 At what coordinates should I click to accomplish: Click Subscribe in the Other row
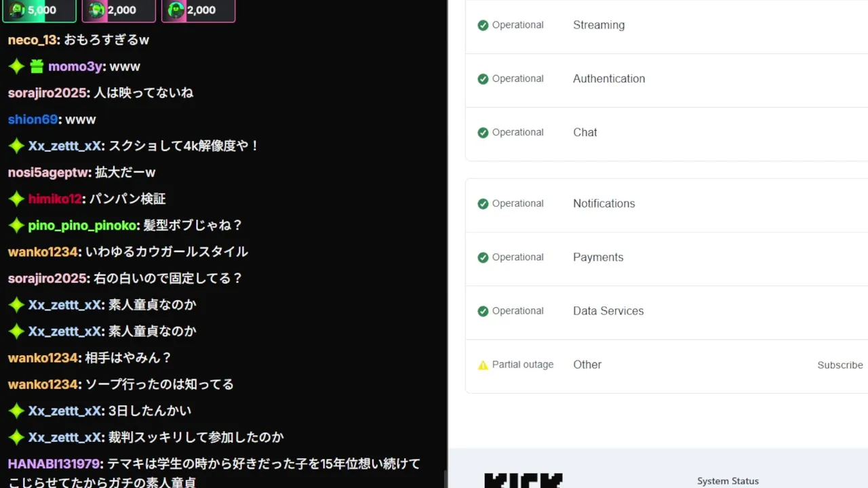840,365
